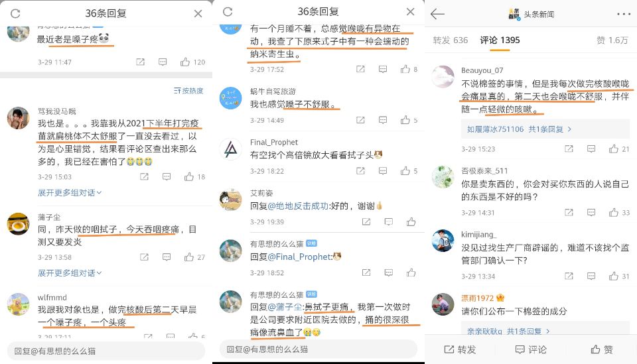Share kimijiang_'s comment

coord(569,276)
